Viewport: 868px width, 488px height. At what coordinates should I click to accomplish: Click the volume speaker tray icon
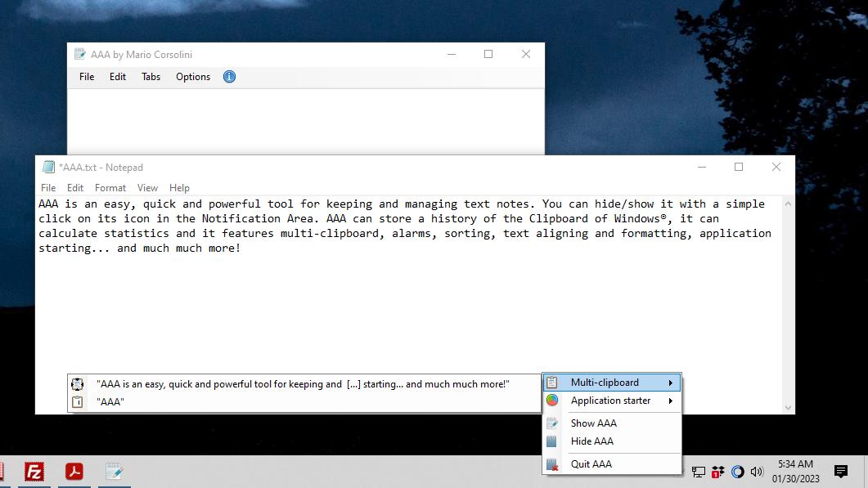pos(757,472)
